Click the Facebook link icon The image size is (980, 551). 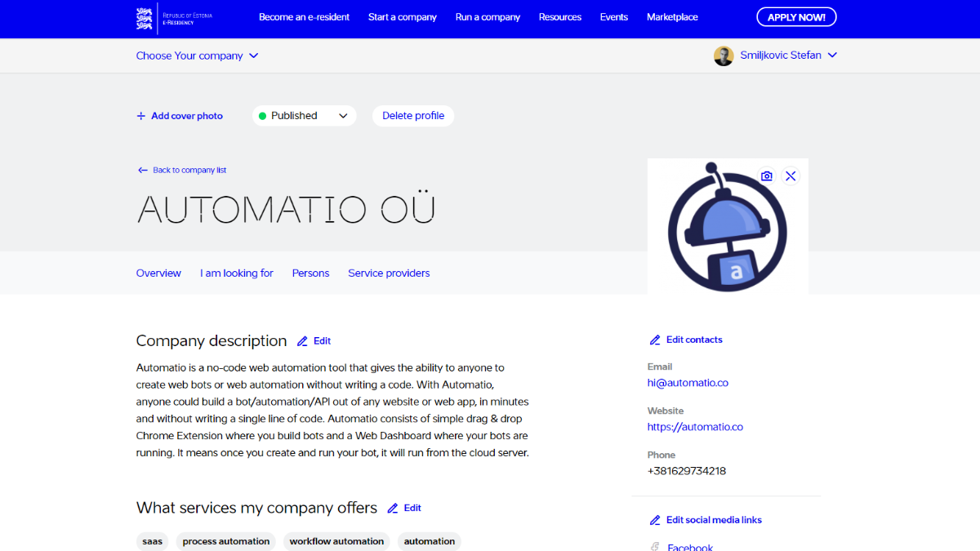(x=655, y=547)
